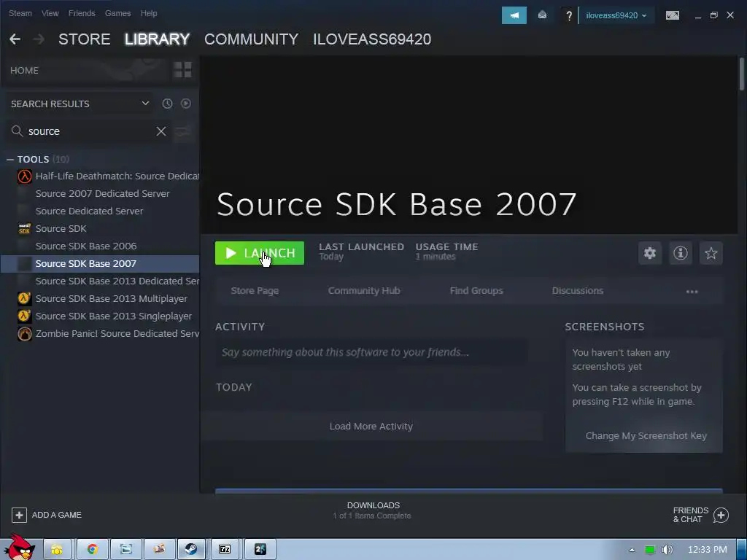
Task: Click in the library search field
Action: coord(90,131)
